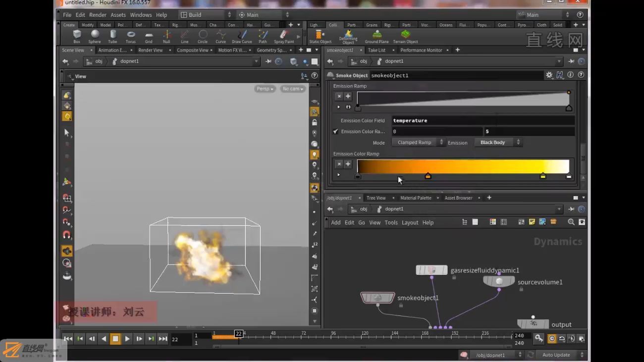Select the Terrain Object tool

[x=405, y=36]
